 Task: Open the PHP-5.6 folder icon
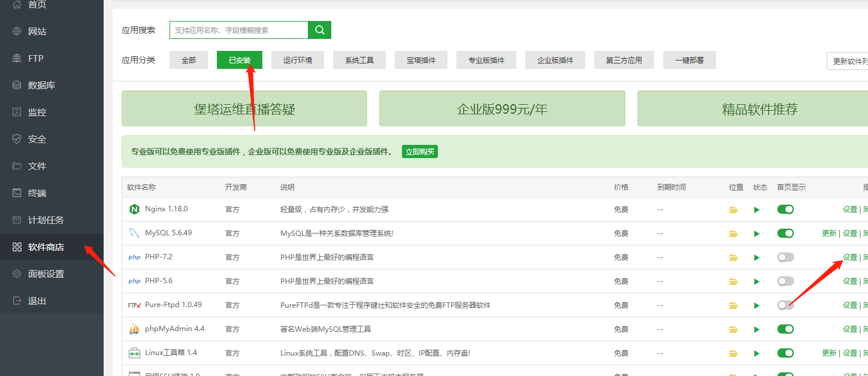733,281
